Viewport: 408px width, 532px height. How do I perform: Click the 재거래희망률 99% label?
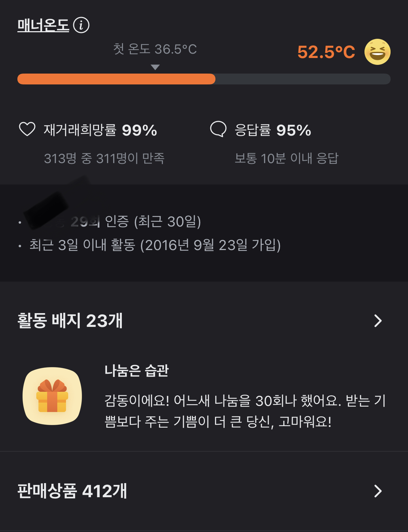(x=100, y=130)
